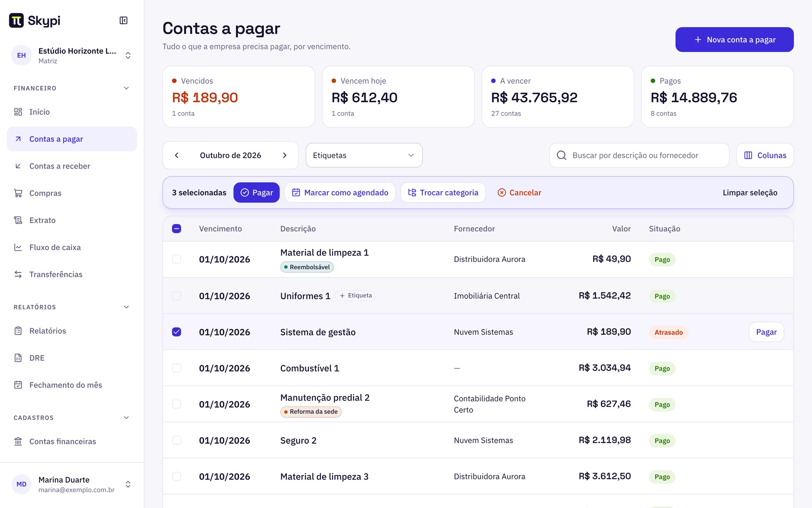Focus the search by descrição field
The image size is (812, 508).
639,155
